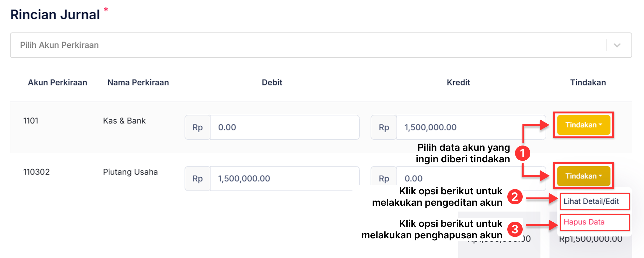Select account row labeled 1101
The width and height of the screenshot is (644, 258).
click(30, 121)
